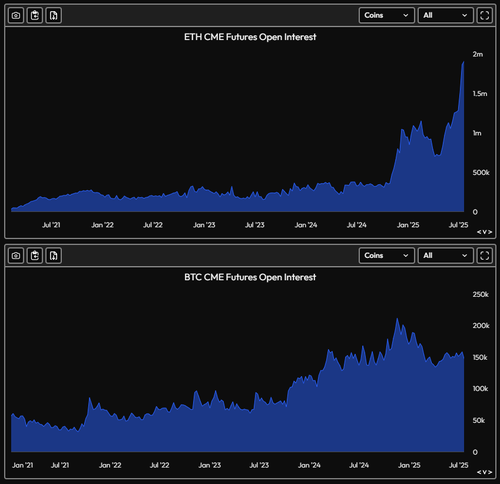The image size is (500, 484).
Task: Open the Coins dropdown on BTC chart
Action: coord(387,256)
